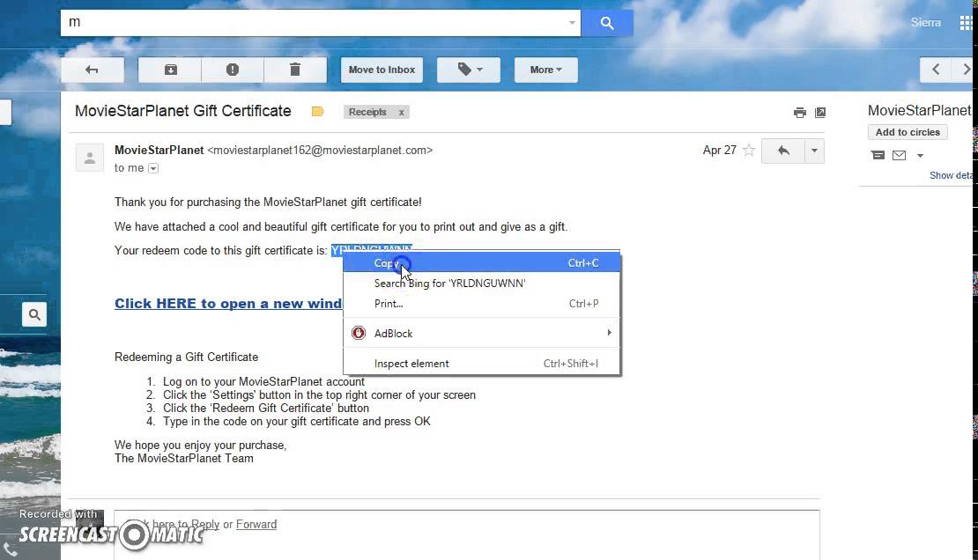Open the Google apps grid
Viewport: 978px width, 560px height.
[967, 23]
